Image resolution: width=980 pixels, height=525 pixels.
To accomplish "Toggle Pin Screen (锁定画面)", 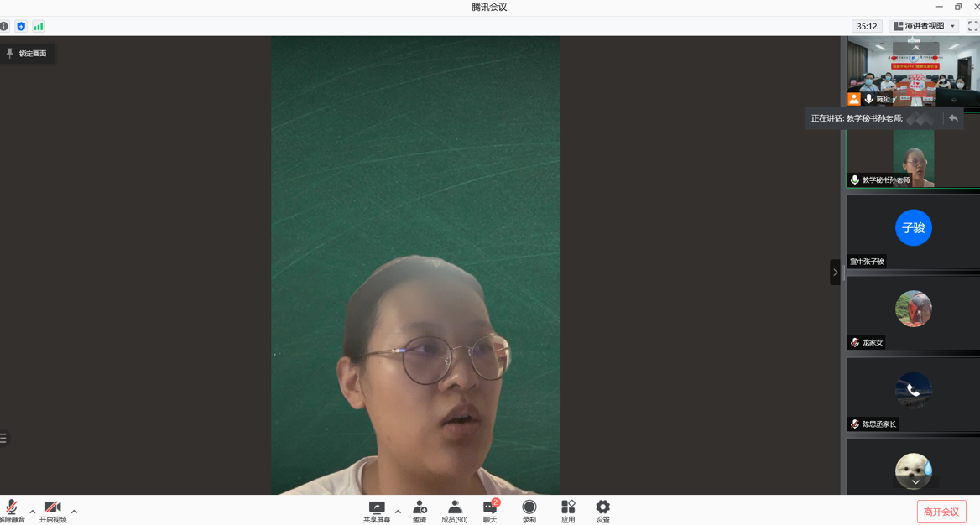I will (27, 54).
